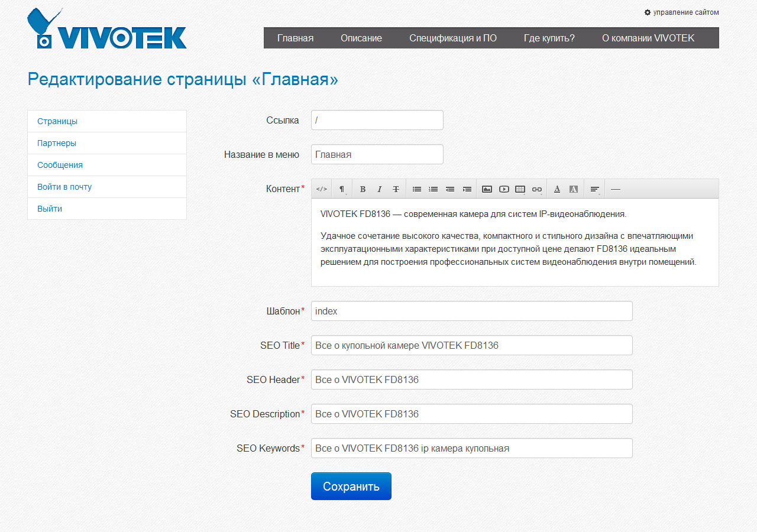Open table insert dropdown
Viewport: 757px width, 532px height.
520,189
